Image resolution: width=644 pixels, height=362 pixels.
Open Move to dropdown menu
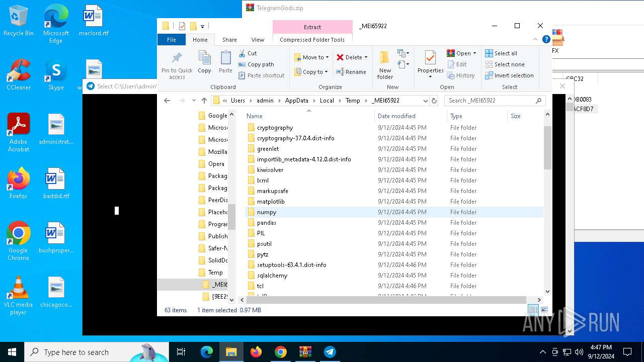[311, 57]
